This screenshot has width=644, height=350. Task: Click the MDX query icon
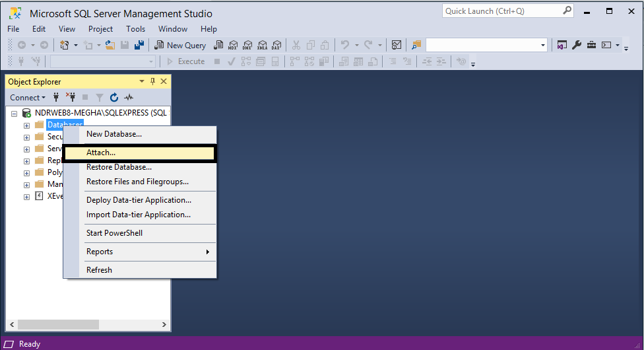point(233,46)
